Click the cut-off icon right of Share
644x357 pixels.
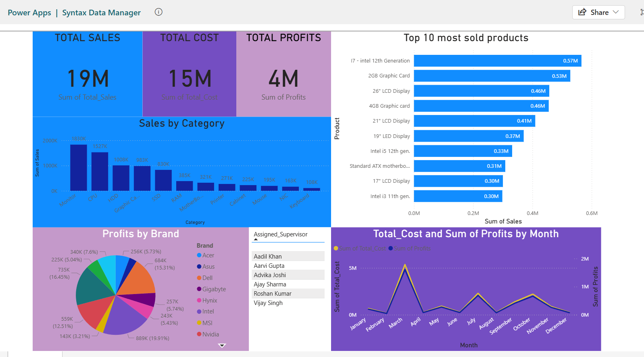pos(642,12)
